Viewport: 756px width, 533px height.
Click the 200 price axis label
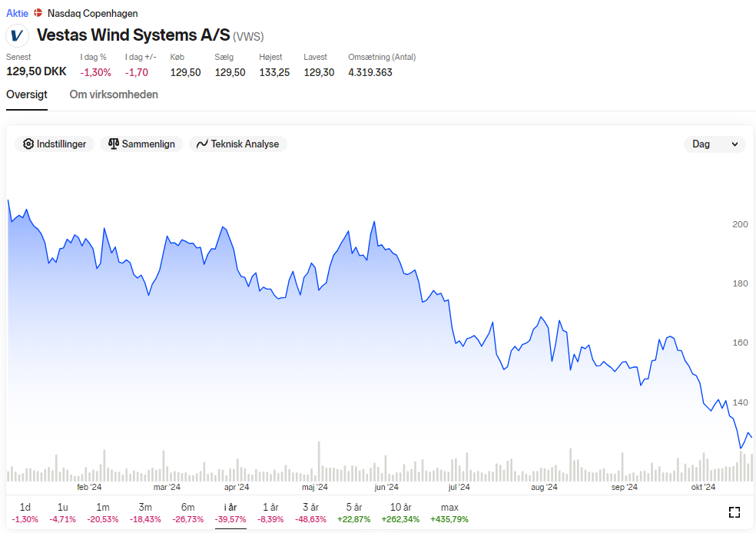click(x=740, y=224)
